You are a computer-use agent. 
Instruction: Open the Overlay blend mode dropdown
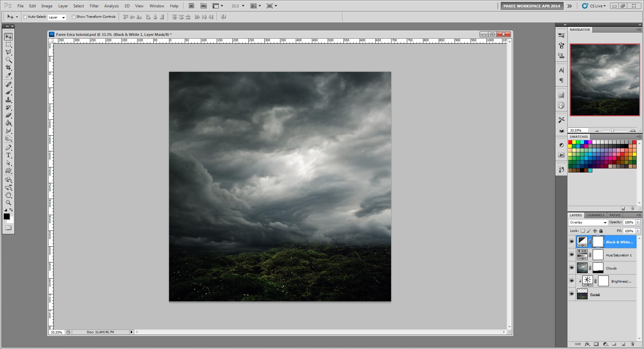point(588,222)
